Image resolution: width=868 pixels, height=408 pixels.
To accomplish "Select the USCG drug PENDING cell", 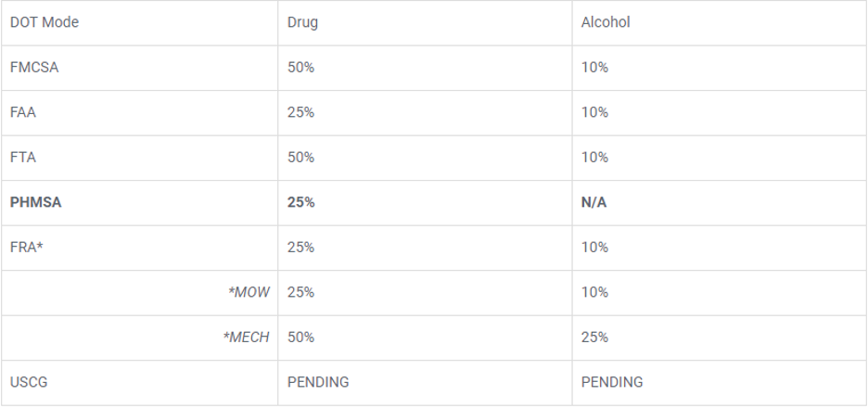I will coord(318,382).
